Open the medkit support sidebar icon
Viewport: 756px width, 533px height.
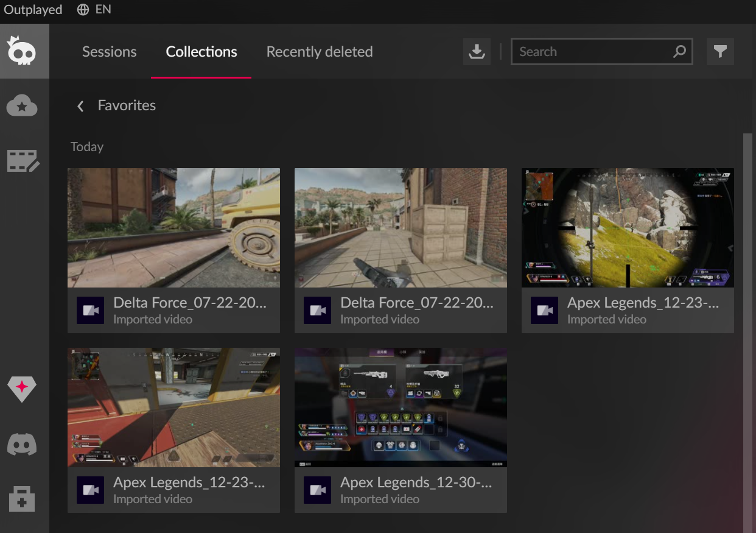tap(22, 499)
